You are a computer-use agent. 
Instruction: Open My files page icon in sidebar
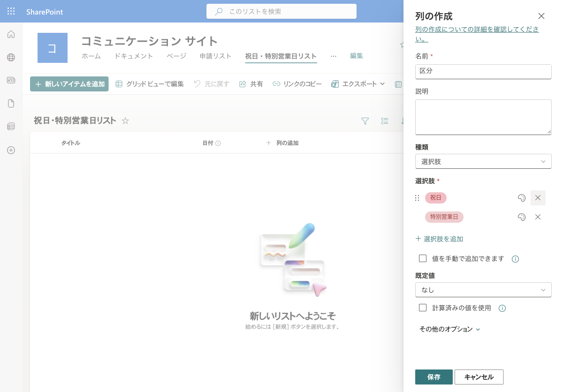11,104
